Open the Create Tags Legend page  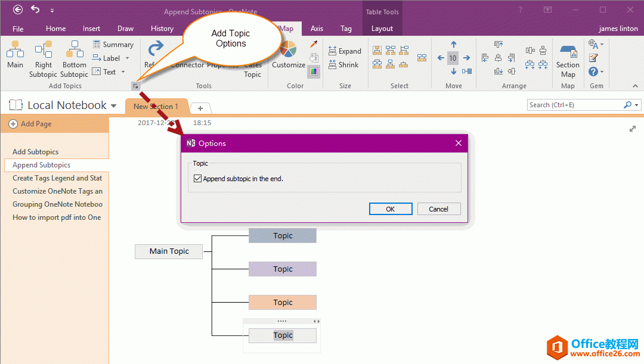click(x=57, y=178)
